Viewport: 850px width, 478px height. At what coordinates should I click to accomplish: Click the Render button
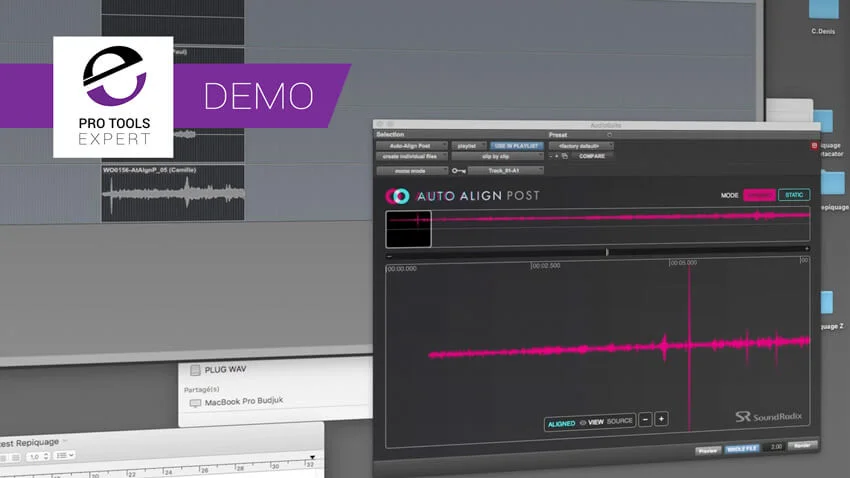click(x=802, y=445)
